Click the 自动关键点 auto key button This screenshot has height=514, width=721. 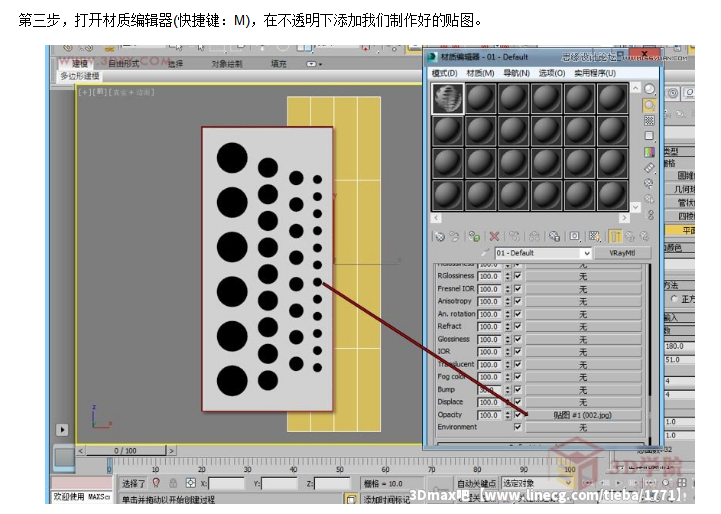476,483
